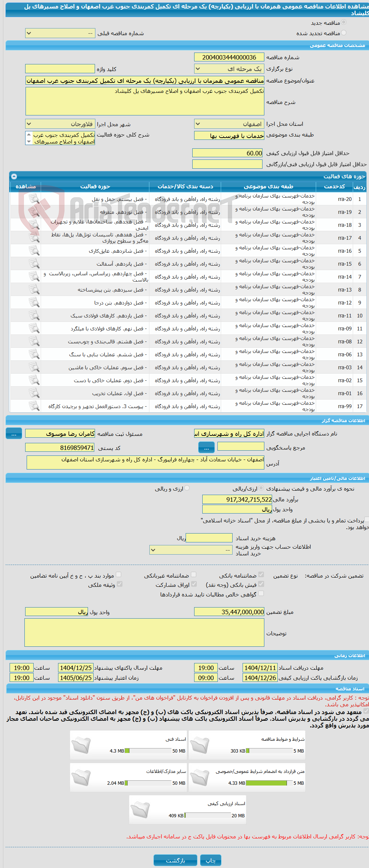Open view icon for row rra-13
The width and height of the screenshot is (369, 868).
tap(34, 290)
